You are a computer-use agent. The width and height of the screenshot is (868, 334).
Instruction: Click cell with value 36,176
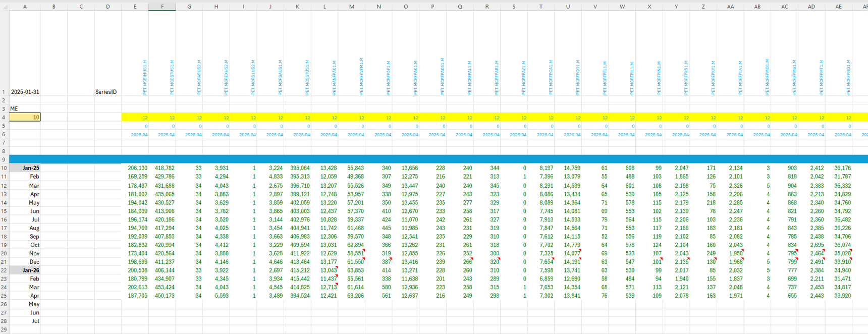pyautogui.click(x=838, y=168)
